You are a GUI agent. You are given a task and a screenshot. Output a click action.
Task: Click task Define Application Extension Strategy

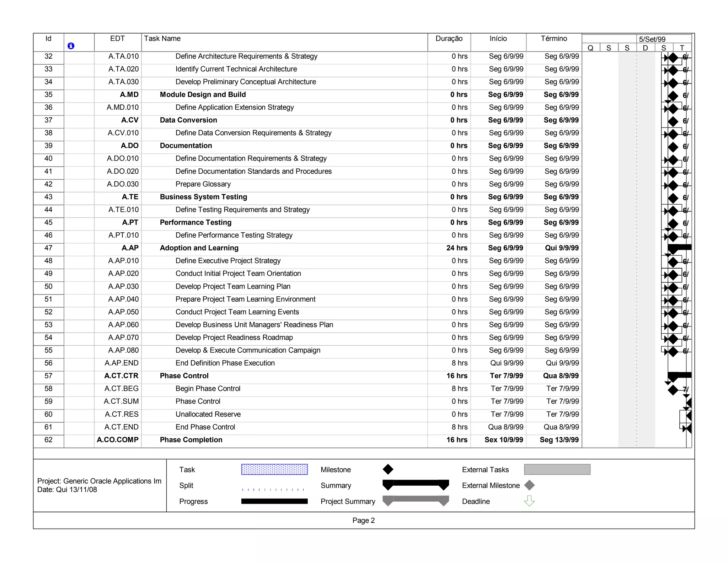235,107
